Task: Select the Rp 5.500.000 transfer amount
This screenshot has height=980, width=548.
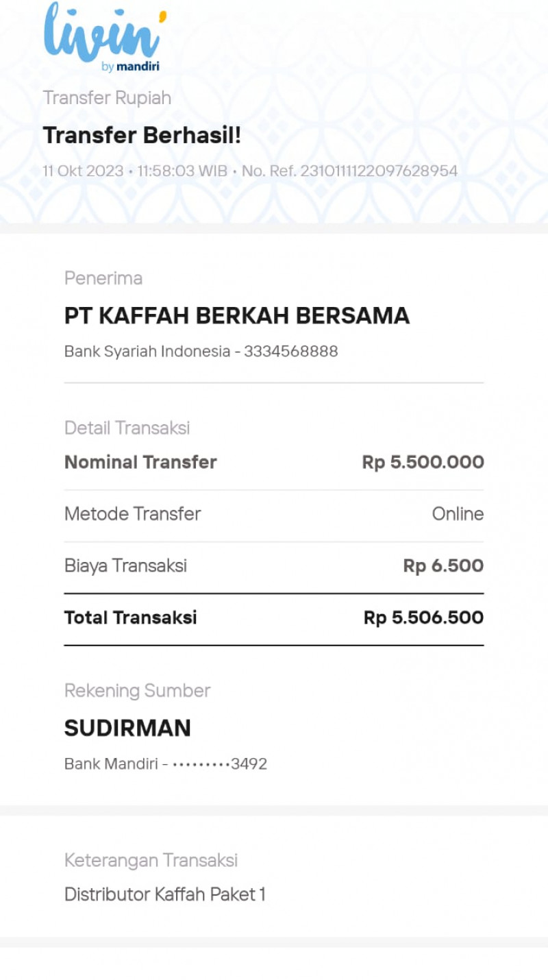Action: [x=423, y=463]
